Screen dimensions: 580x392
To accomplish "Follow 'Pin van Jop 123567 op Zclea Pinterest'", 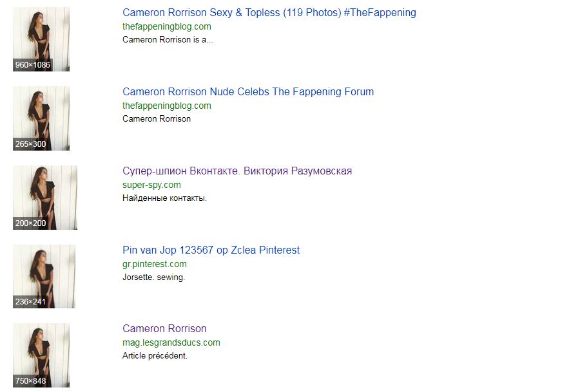I will [x=211, y=250].
